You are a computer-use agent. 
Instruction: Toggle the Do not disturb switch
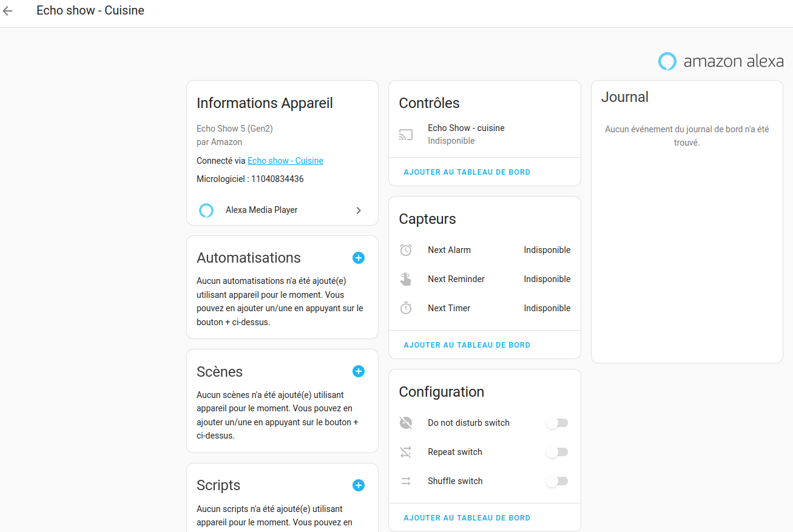coord(557,423)
